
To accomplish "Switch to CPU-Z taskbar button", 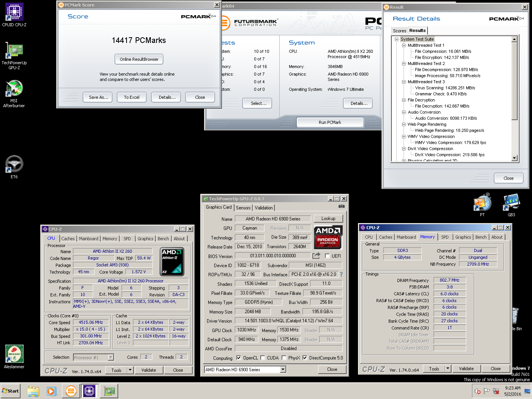I will click(x=89, y=391).
